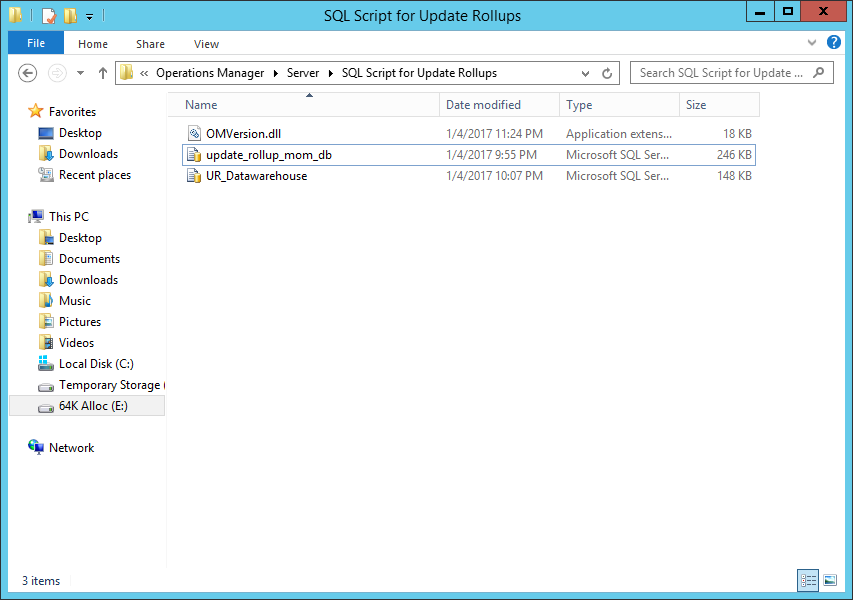
Task: Open the File menu
Action: [35, 43]
